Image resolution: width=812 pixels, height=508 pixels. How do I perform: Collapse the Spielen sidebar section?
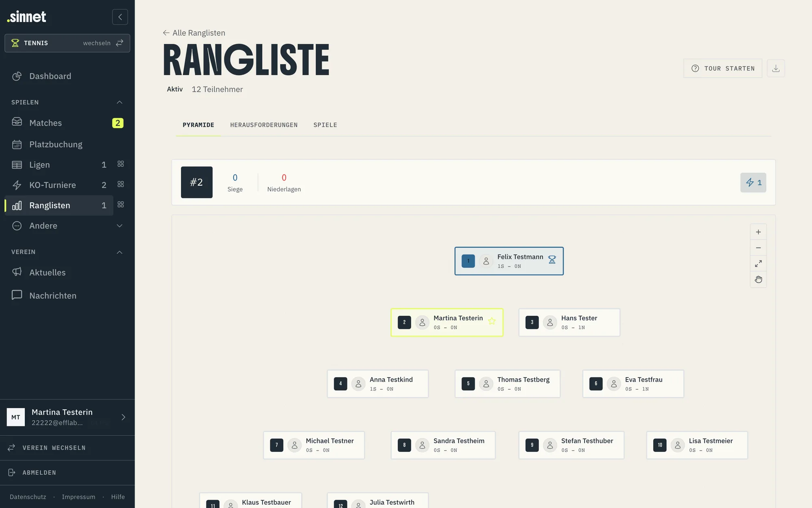coord(119,102)
